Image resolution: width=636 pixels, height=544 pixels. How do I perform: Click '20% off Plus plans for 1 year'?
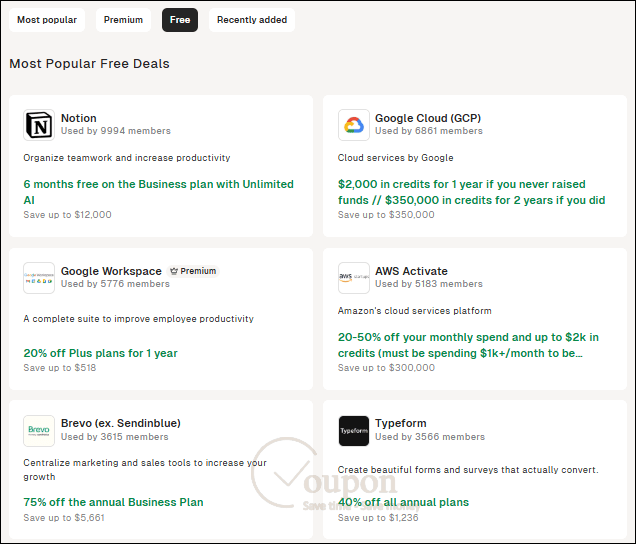[x=101, y=353]
